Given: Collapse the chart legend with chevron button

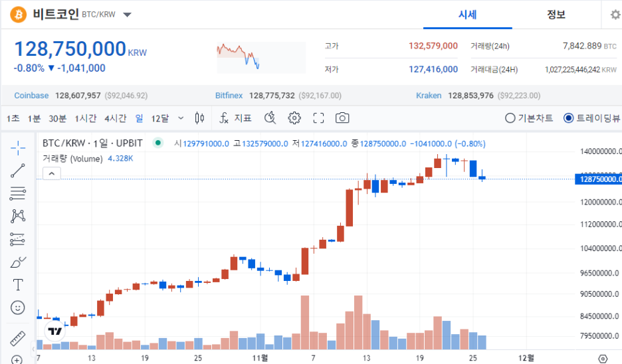Looking at the screenshot, I should coord(52,173).
